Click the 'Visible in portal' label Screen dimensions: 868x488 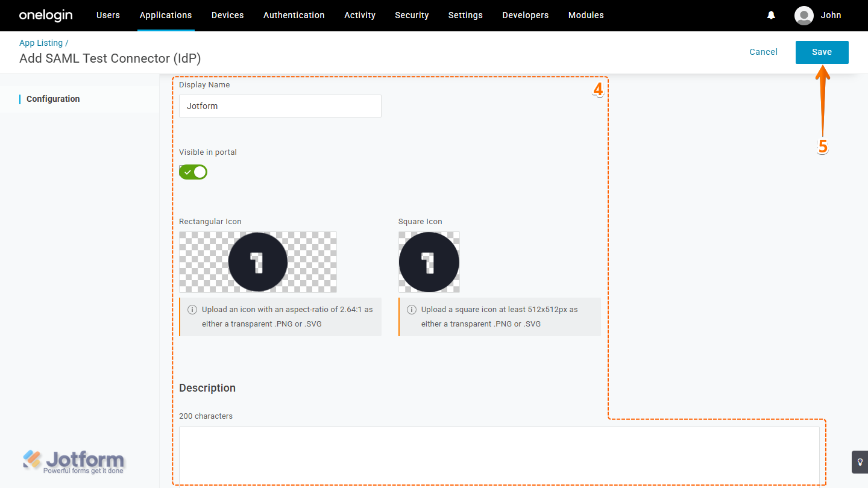pyautogui.click(x=208, y=152)
